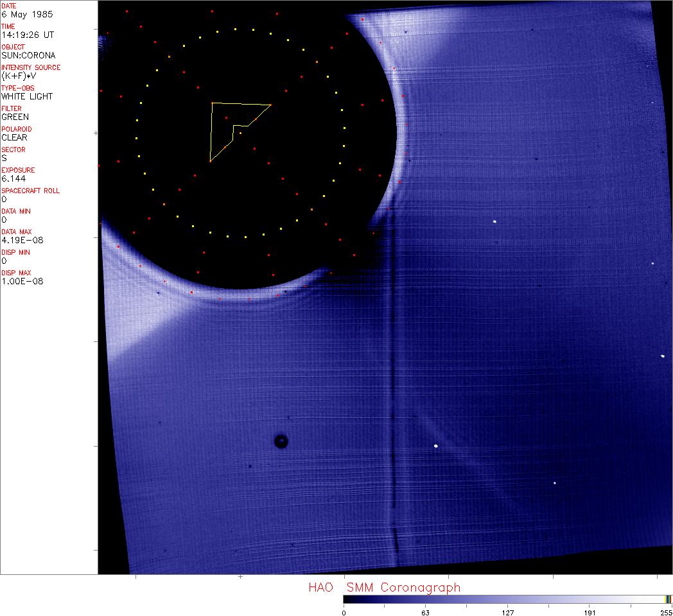Select the exposure value 6.144
This screenshot has width=673, height=616.
(13, 178)
